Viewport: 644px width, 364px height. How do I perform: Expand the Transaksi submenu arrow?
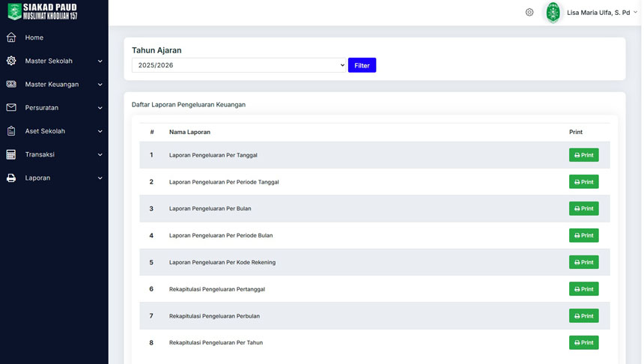[x=100, y=155]
